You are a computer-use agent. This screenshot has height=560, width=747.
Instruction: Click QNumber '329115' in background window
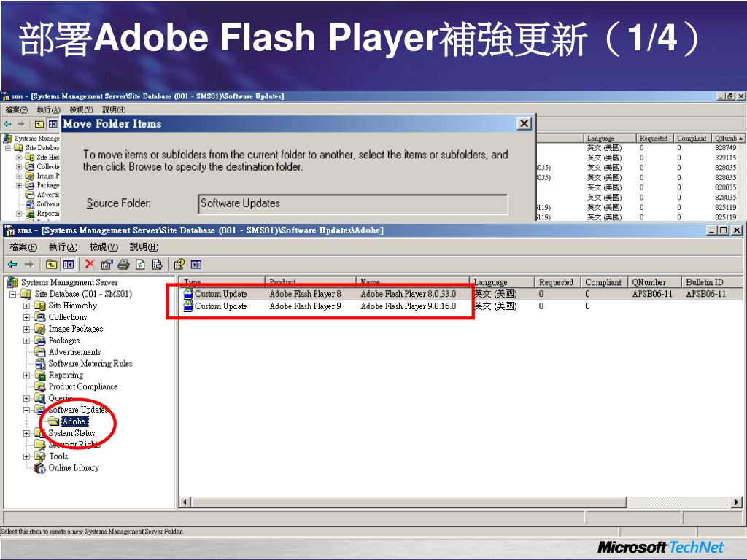click(726, 157)
